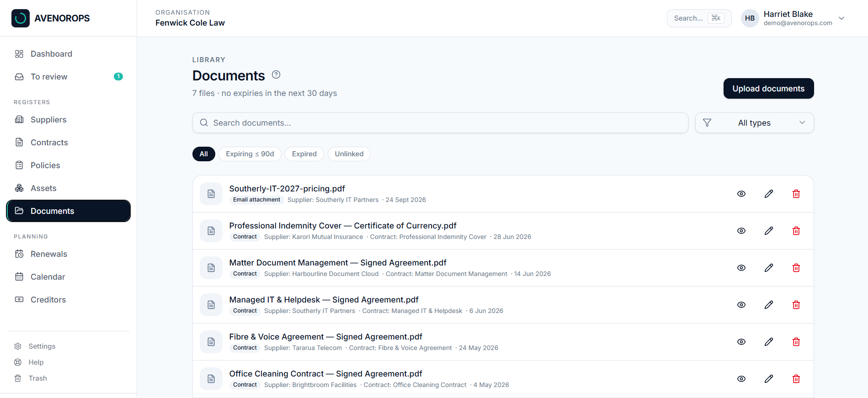Viewport: 868px width, 398px height.
Task: Click the global Search box in header
Action: (x=699, y=18)
